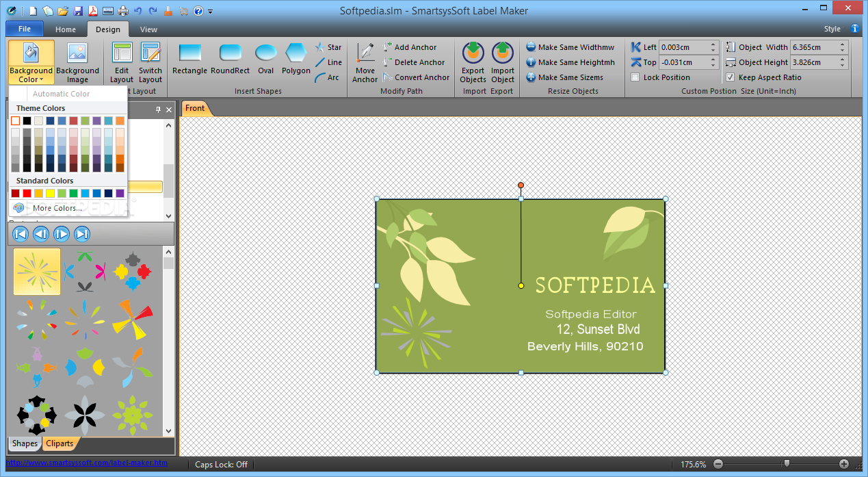868x477 pixels.
Task: Click the Top position spinner arrows
Action: pos(713,62)
